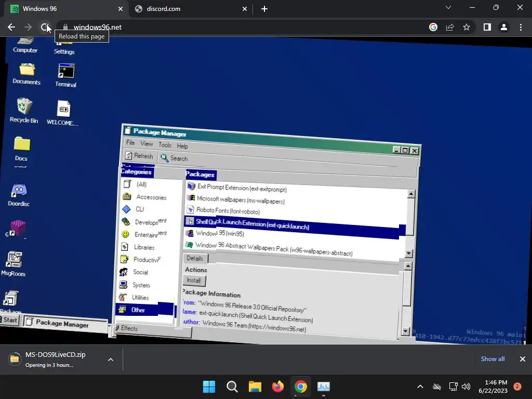Select the Entertainment category
The width and height of the screenshot is (532, 399).
pyautogui.click(x=150, y=234)
